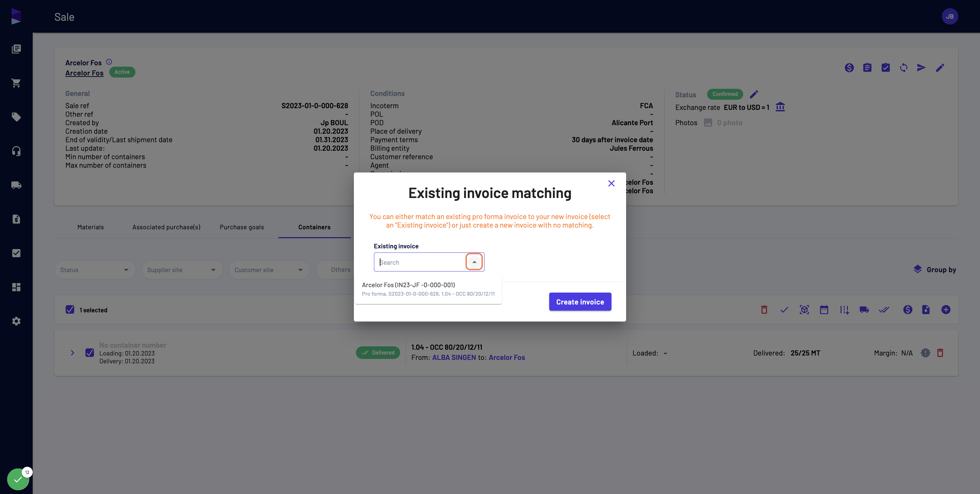Select Arcelor Fos (IN23-JF -0-000-001) invoice option
Viewport: 980px width, 494px height.
pyautogui.click(x=428, y=289)
